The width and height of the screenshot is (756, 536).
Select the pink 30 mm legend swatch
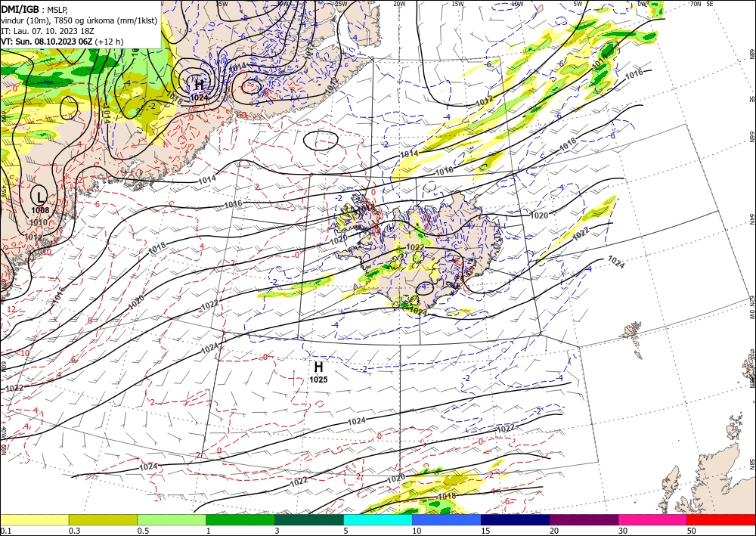point(653,519)
